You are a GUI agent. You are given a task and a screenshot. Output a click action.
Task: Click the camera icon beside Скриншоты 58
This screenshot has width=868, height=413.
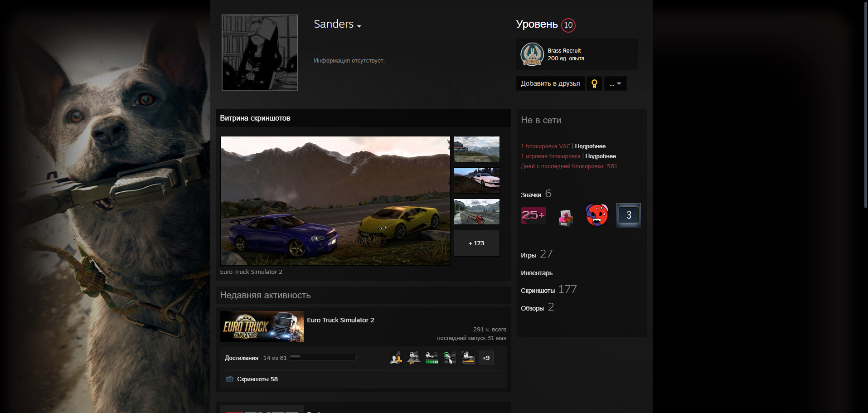coord(229,379)
